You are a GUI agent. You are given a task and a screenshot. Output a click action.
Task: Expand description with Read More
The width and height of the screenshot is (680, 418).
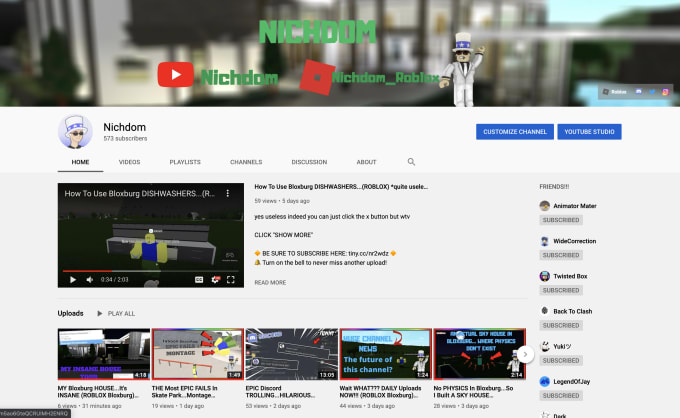(270, 283)
